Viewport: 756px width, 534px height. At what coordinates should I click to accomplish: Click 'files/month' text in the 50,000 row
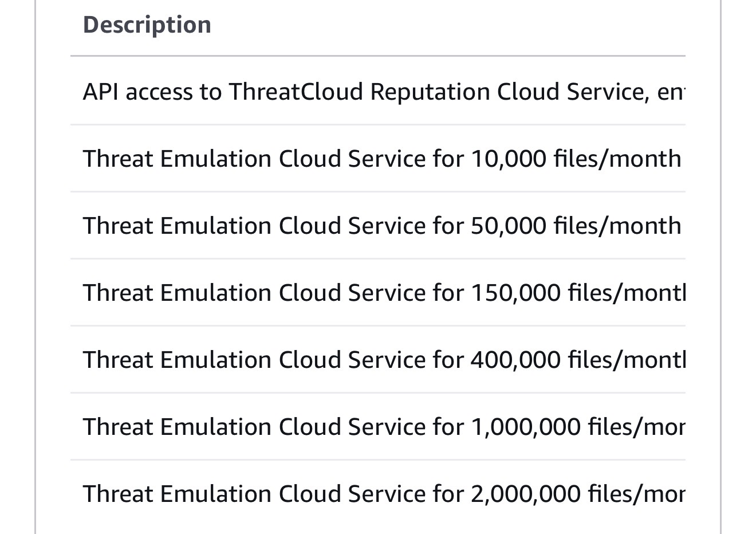coord(617,226)
